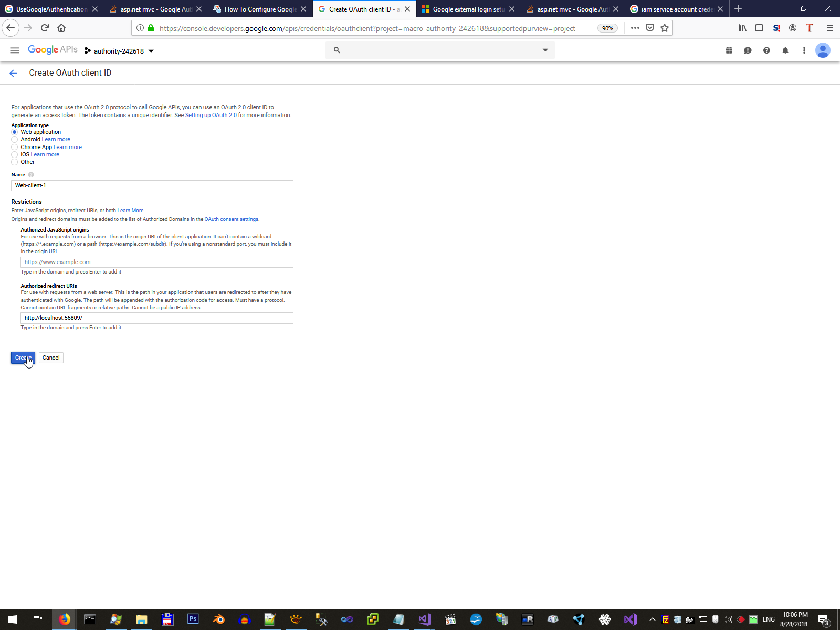Viewport: 840px width, 630px height.
Task: Open the Android Learn more link
Action: point(56,140)
